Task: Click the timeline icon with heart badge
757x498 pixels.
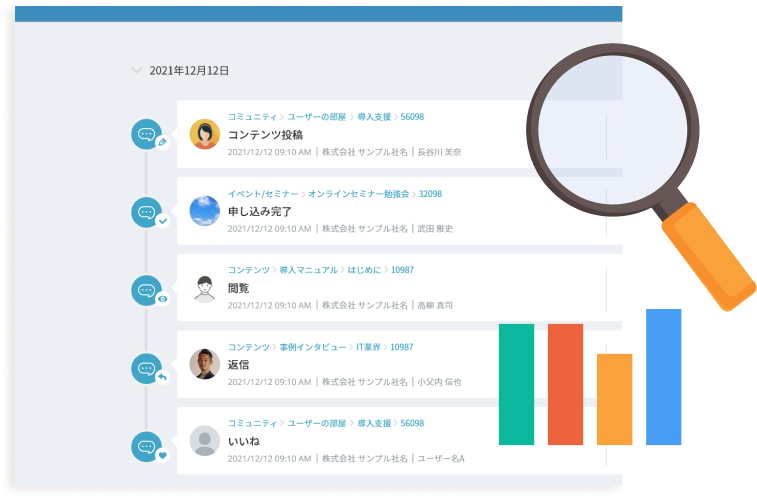Action: pos(147,447)
